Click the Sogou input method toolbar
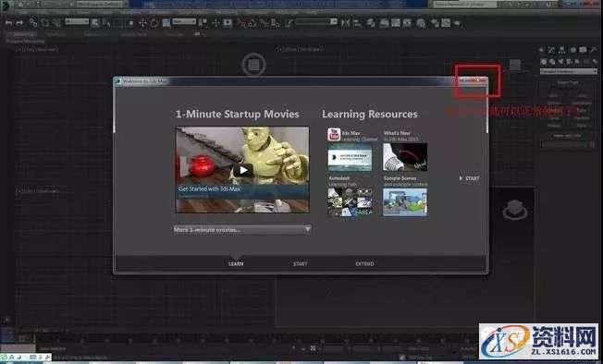Viewport: 603px width, 364px height. (25, 358)
